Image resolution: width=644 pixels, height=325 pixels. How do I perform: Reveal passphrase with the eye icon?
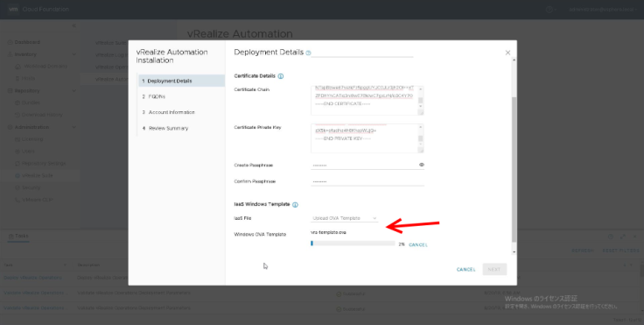(x=422, y=165)
